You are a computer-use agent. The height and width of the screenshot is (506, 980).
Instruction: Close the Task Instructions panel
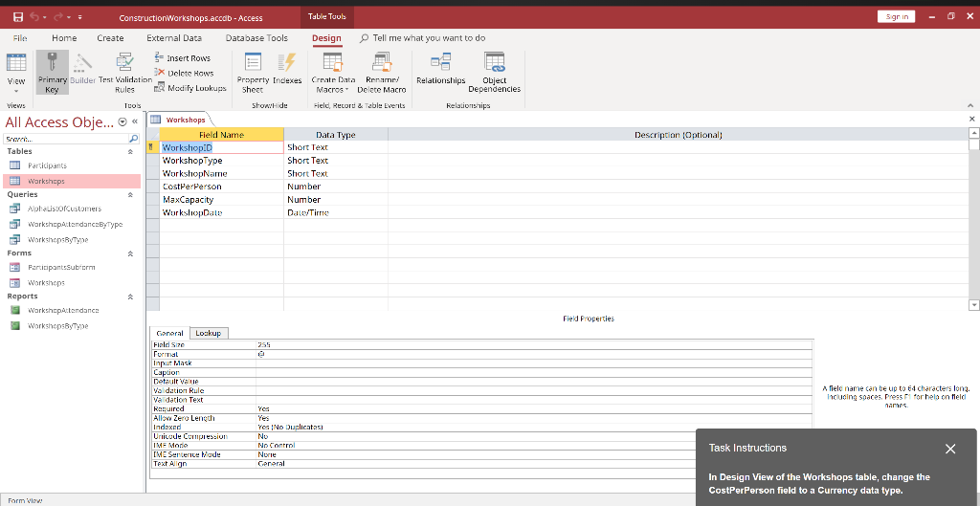949,449
